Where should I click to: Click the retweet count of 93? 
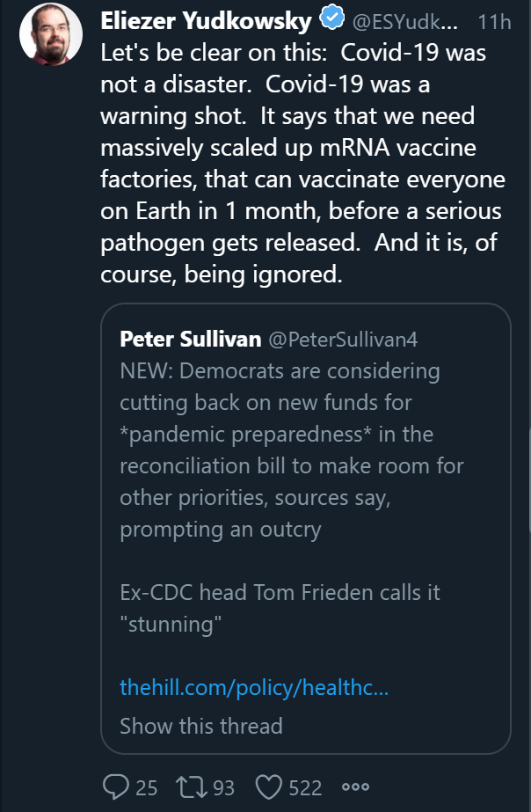[223, 787]
